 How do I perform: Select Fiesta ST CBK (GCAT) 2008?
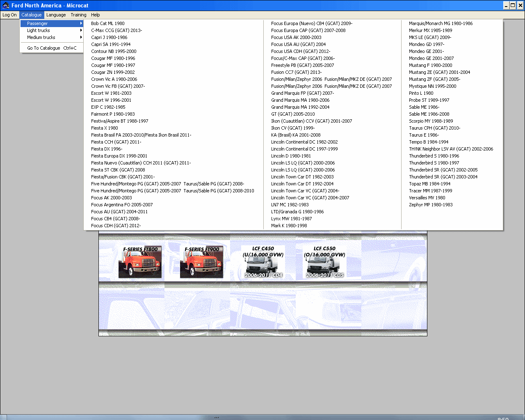[118, 170]
